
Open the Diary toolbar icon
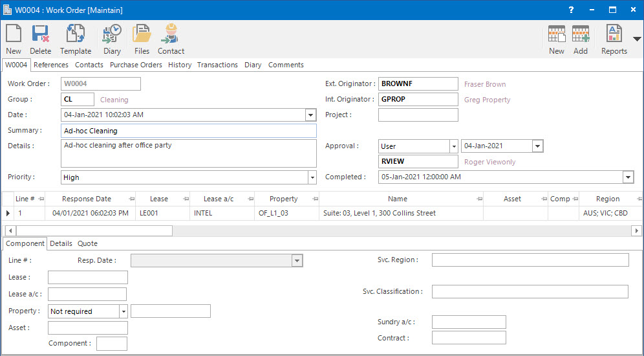pyautogui.click(x=112, y=39)
